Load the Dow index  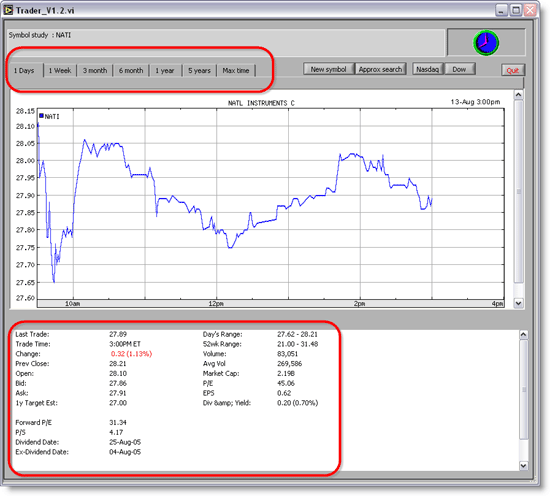[460, 69]
